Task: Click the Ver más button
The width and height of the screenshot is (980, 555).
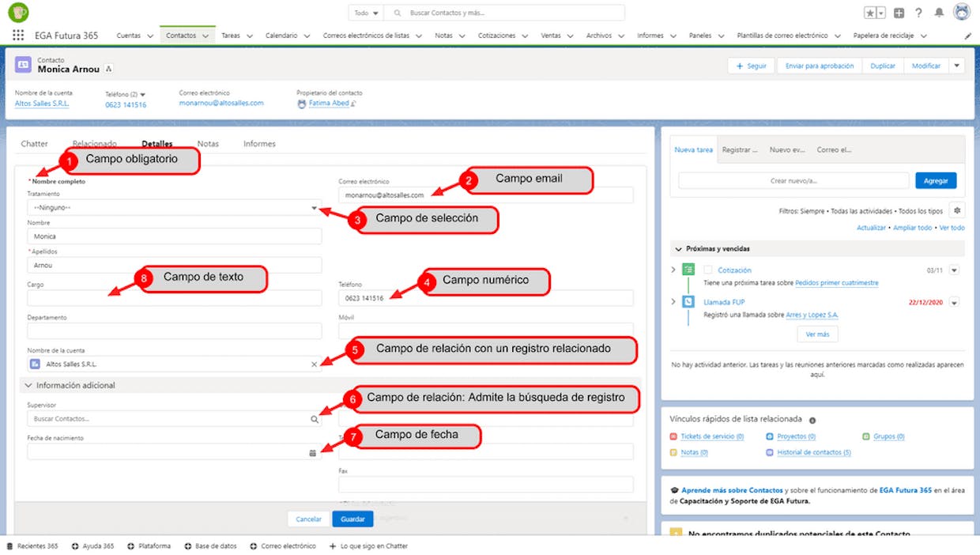Action: coord(817,334)
